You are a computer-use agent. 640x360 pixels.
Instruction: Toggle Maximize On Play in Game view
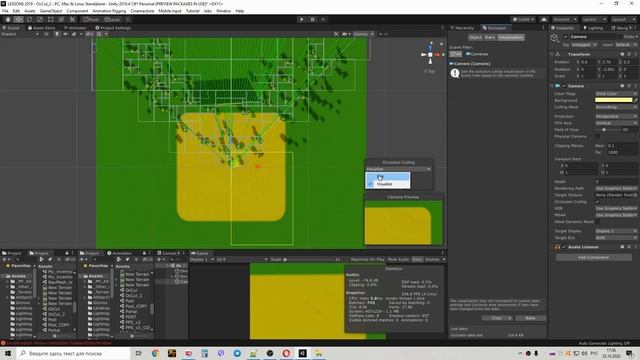pos(367,260)
